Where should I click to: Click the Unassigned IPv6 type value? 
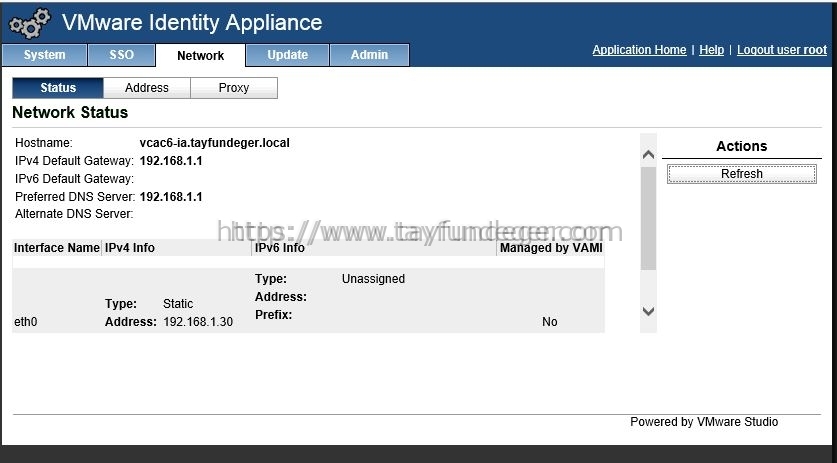(373, 279)
